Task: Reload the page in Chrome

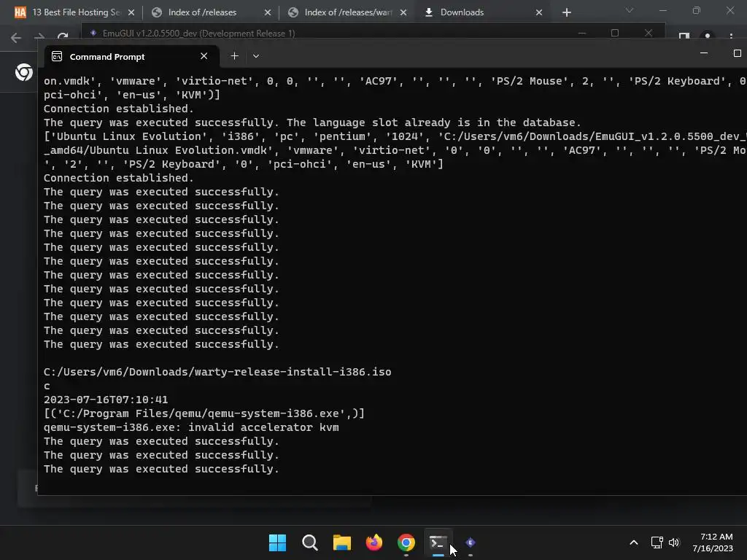Action: tap(63, 36)
